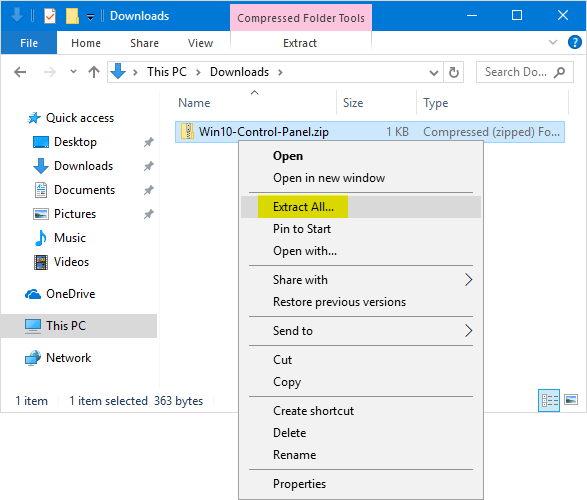The height and width of the screenshot is (500, 587).
Task: Choose Open from the context menu
Action: [x=361, y=156]
